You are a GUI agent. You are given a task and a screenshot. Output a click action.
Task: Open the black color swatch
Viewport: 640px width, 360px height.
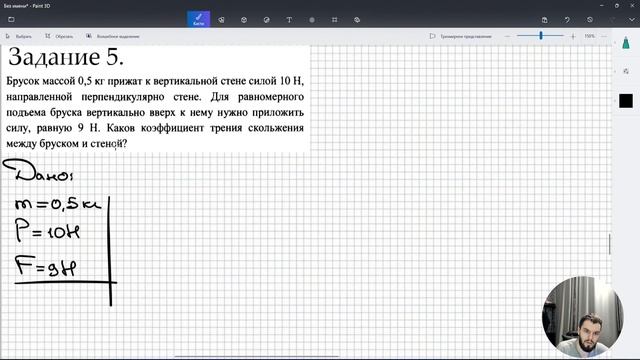[x=626, y=101]
